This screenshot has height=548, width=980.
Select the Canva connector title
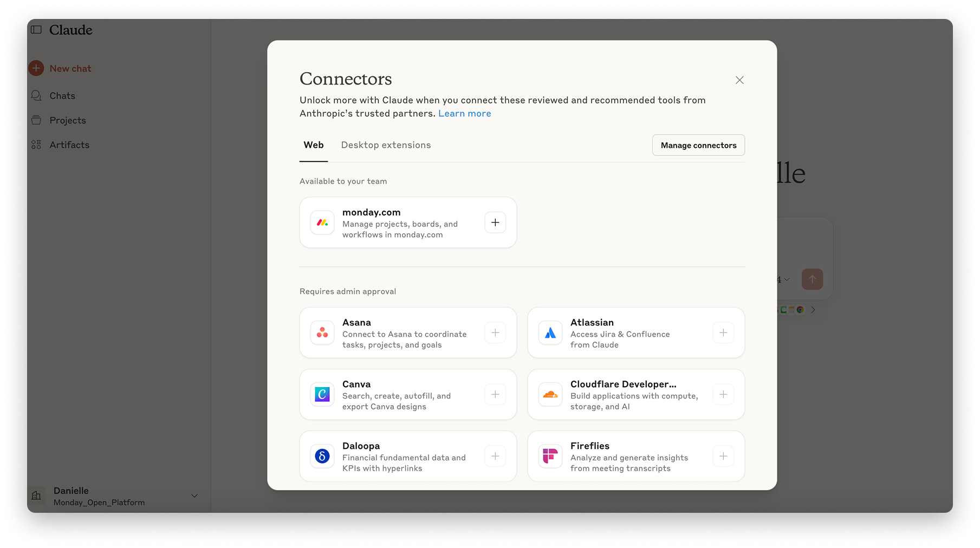(x=356, y=384)
